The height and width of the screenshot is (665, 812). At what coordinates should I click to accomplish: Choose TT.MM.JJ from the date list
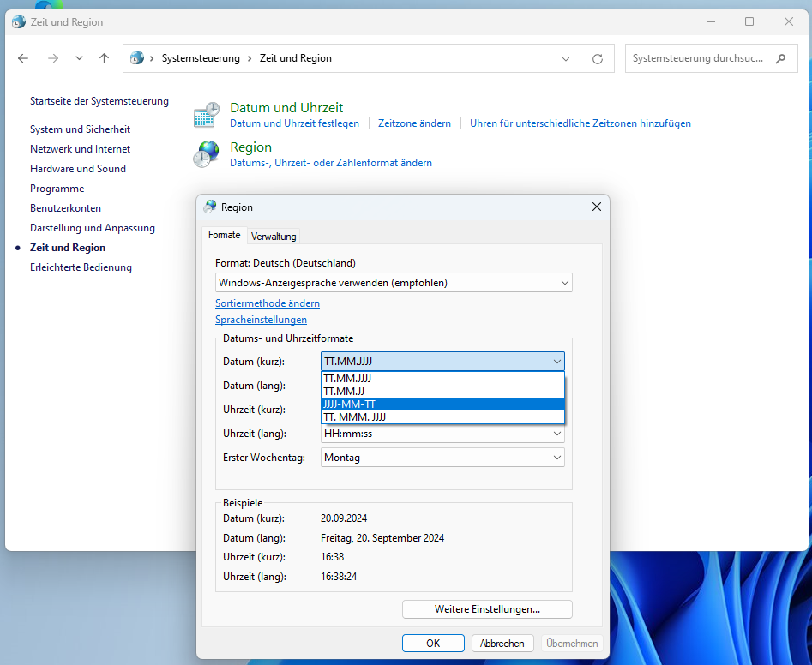[442, 392]
